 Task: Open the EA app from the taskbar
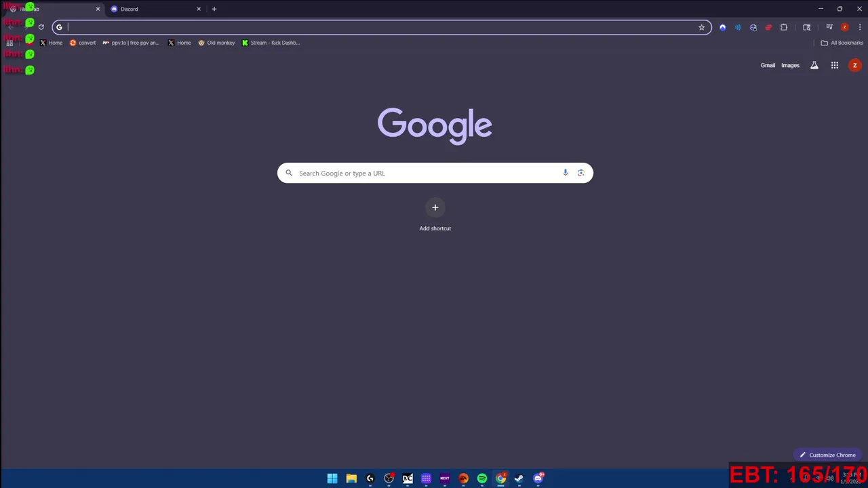pyautogui.click(x=464, y=479)
